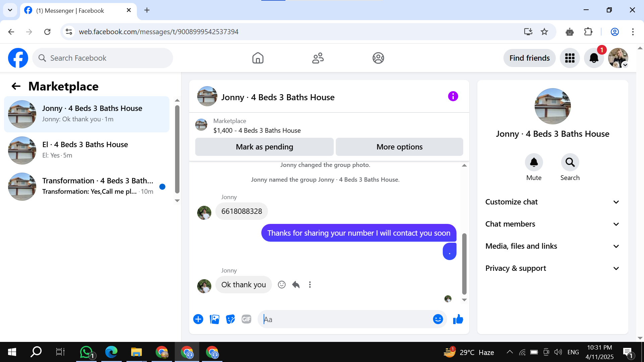Open the Chrome profile icon

click(614, 32)
